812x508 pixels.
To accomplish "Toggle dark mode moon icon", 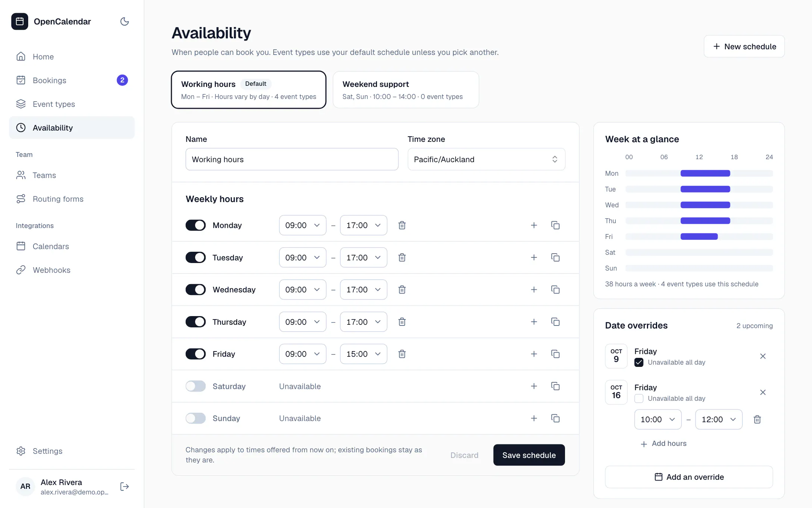I will coord(124,21).
